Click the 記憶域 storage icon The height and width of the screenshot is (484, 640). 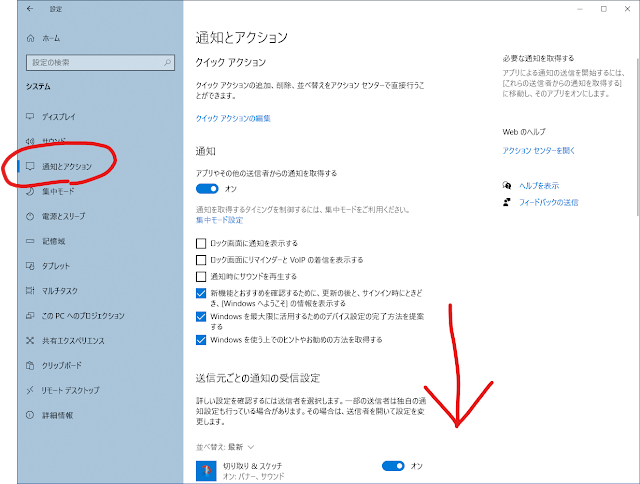(x=30, y=241)
